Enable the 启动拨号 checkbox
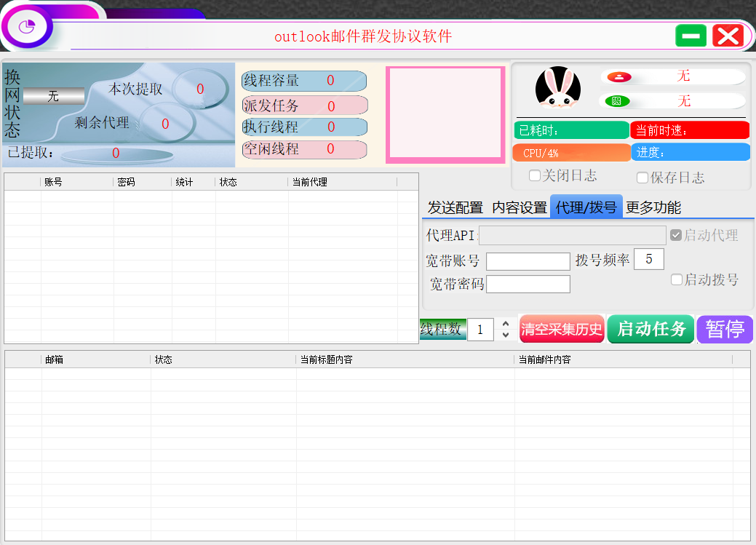 (677, 279)
